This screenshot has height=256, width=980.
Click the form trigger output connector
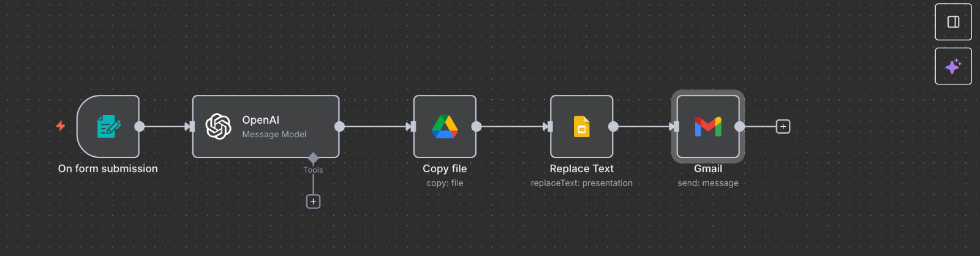coord(140,127)
